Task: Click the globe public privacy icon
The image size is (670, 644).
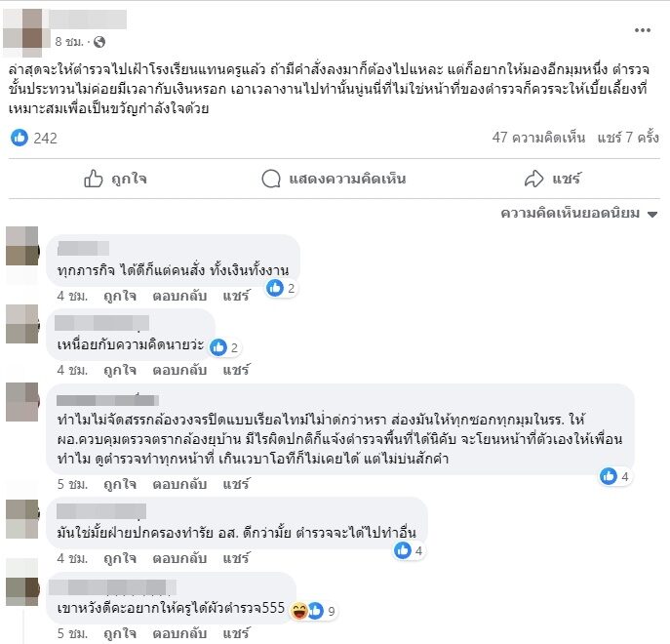Action: 99,42
